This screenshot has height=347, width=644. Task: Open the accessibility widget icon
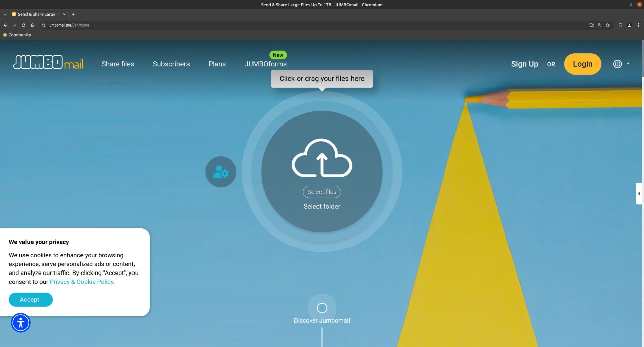click(21, 323)
